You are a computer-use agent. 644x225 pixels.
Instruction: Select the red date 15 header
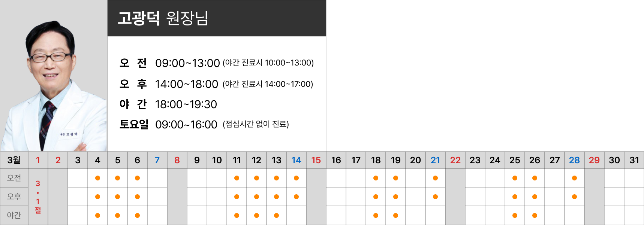(x=316, y=160)
